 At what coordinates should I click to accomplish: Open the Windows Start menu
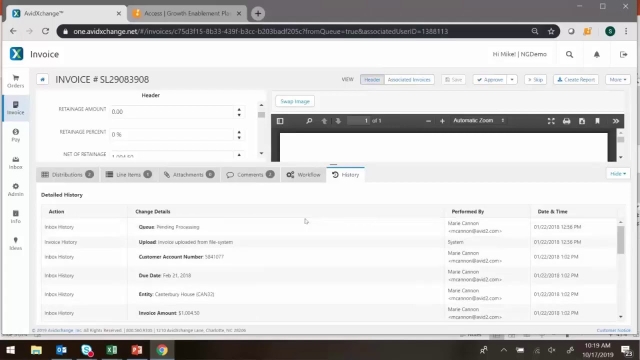click(x=11, y=350)
